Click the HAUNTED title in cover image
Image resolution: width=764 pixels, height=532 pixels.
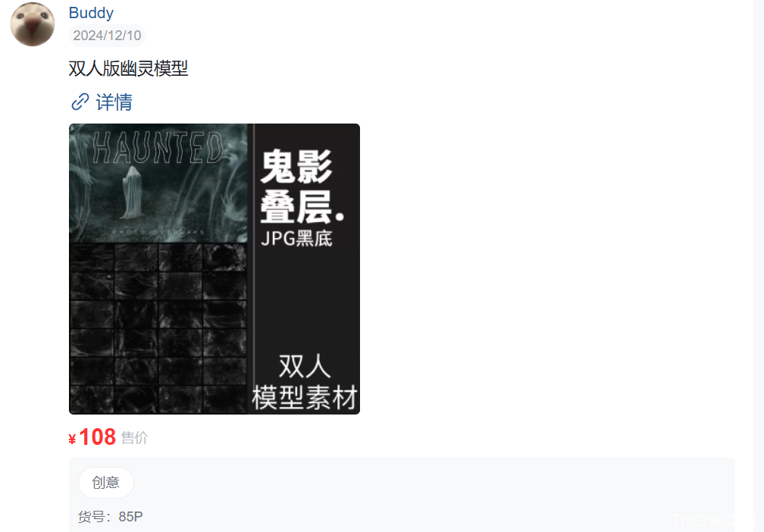click(x=158, y=148)
